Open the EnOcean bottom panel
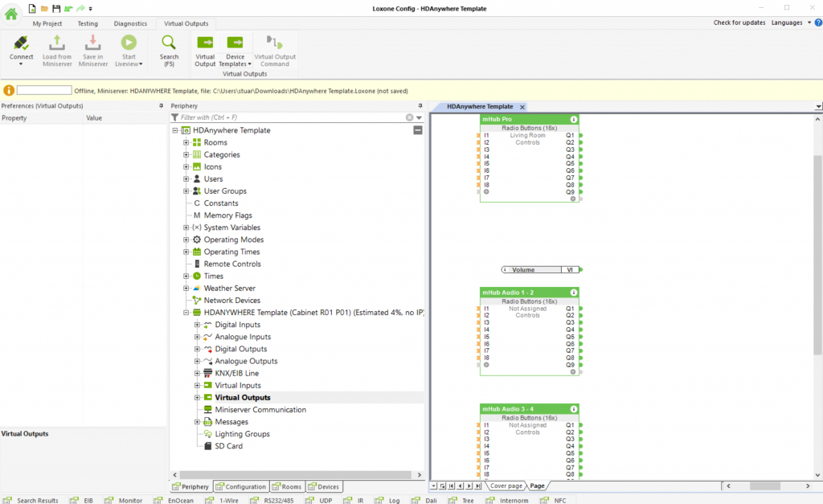This screenshot has width=823, height=504. pyautogui.click(x=174, y=500)
